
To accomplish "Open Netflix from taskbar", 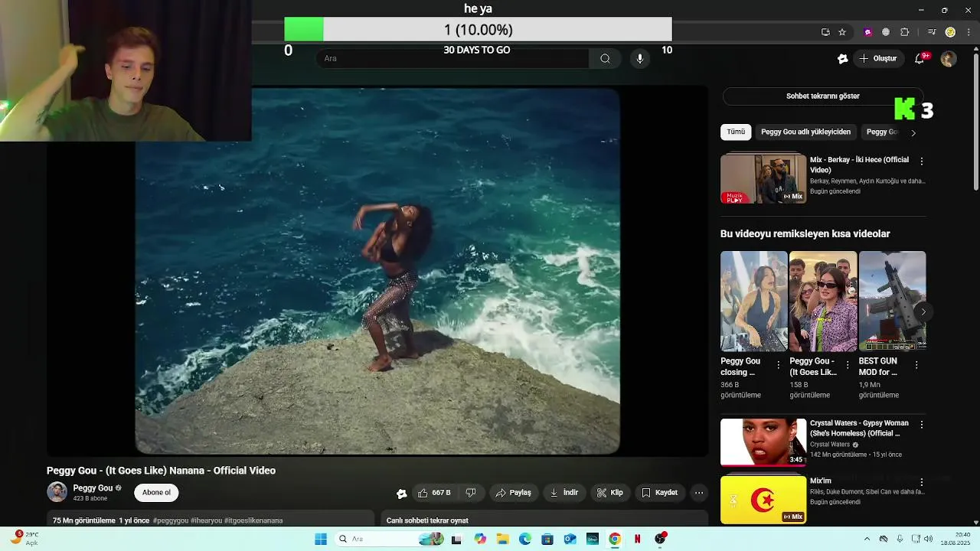I will [x=637, y=539].
